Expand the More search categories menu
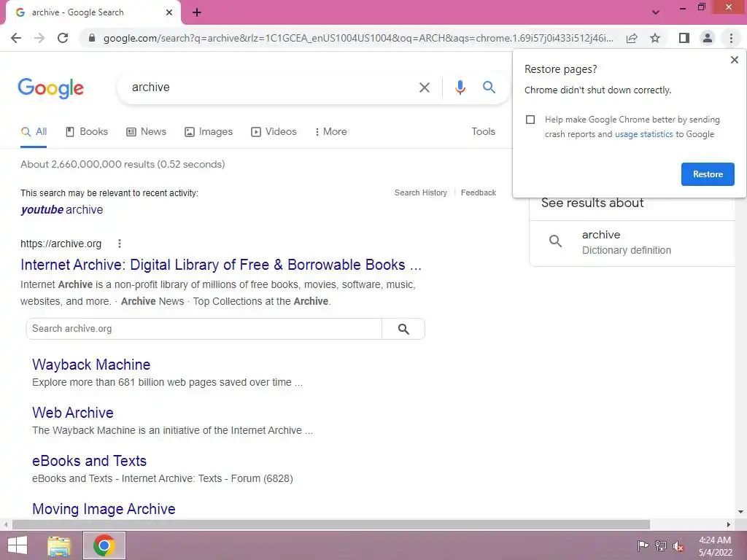747x560 pixels. [x=330, y=132]
